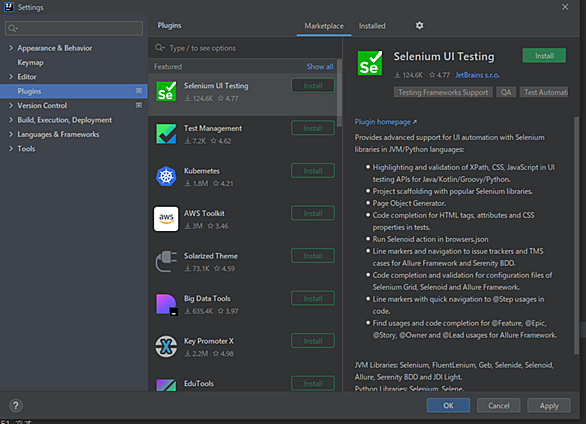Click the 124.6K downloads count in details
This screenshot has height=424, width=586.
(x=408, y=75)
